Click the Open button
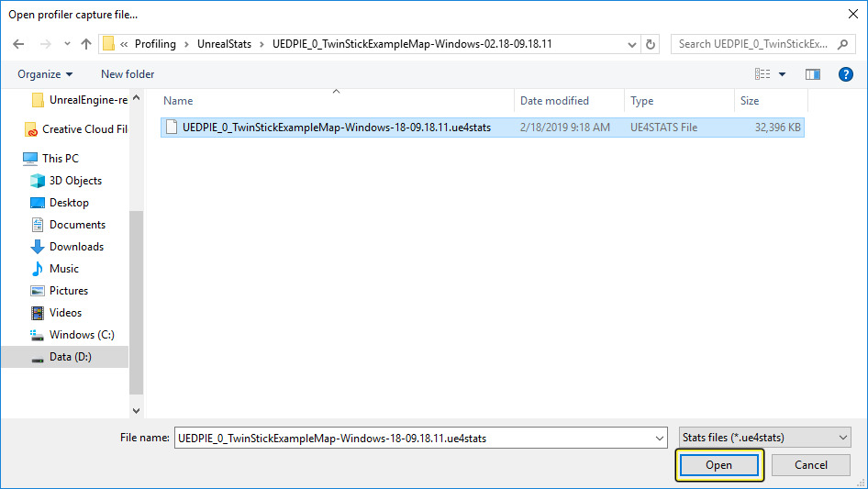The image size is (868, 489). click(x=719, y=465)
